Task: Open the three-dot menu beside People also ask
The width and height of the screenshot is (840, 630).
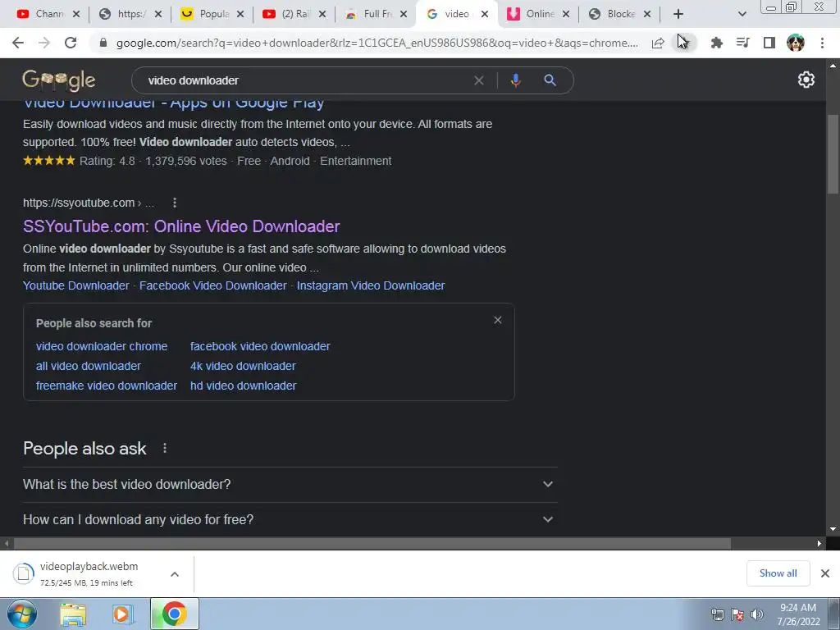Action: tap(165, 448)
